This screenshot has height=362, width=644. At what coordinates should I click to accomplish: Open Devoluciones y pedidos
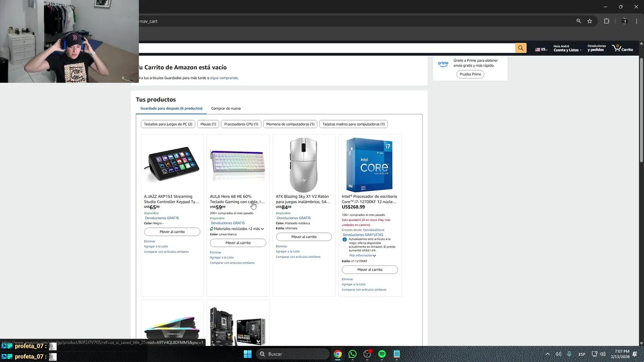click(597, 48)
